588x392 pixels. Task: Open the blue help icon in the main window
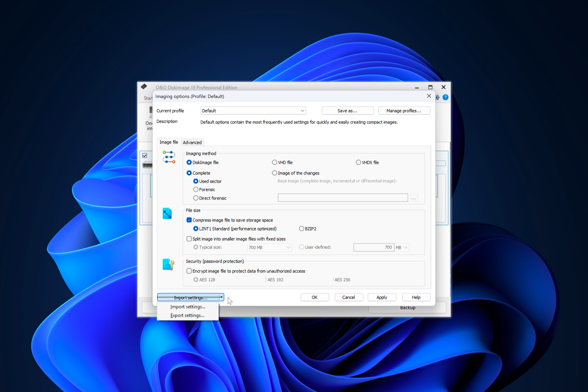pos(445,97)
